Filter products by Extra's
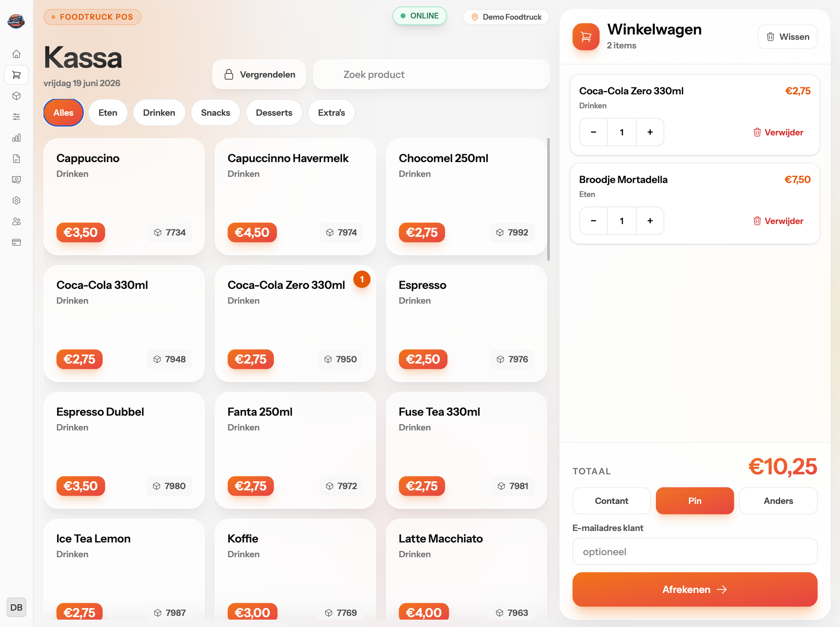The width and height of the screenshot is (840, 627). point(331,112)
